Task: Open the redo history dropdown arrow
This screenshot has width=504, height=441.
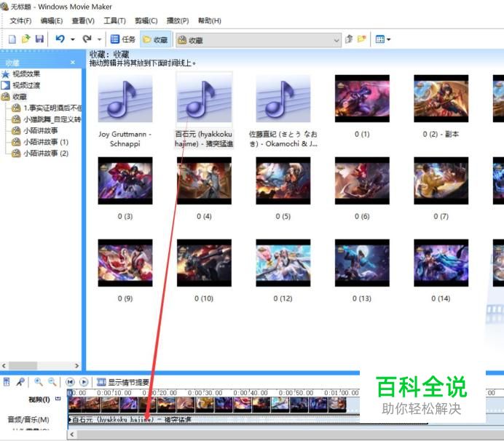Action: tap(99, 39)
